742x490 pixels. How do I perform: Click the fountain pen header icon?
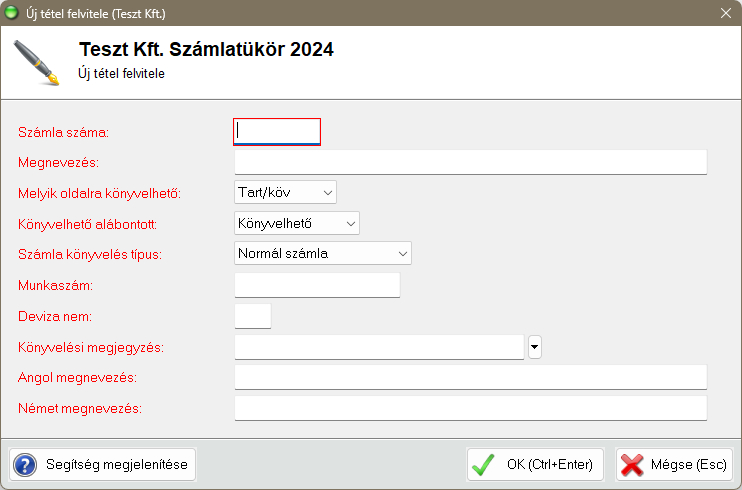36,62
